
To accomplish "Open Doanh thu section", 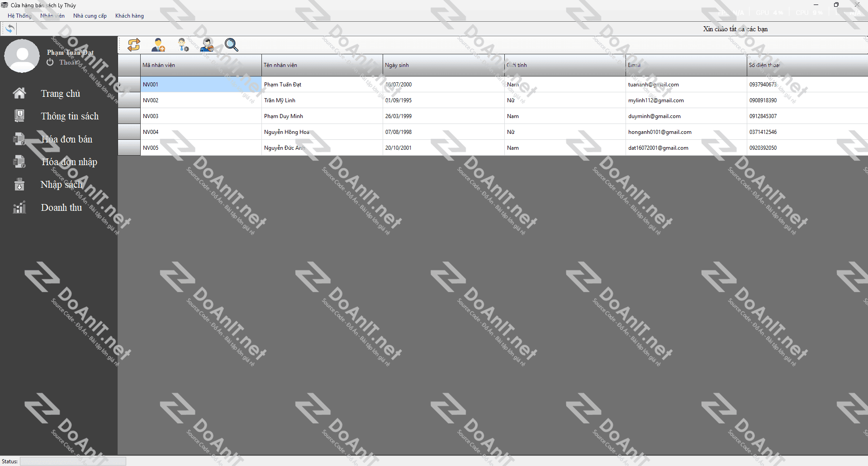I will (62, 208).
